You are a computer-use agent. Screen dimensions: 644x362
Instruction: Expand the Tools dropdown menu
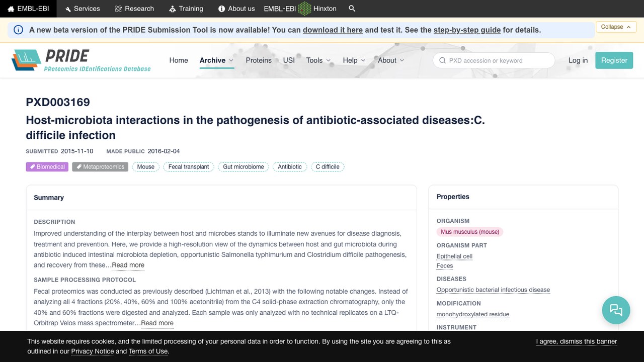pos(318,60)
